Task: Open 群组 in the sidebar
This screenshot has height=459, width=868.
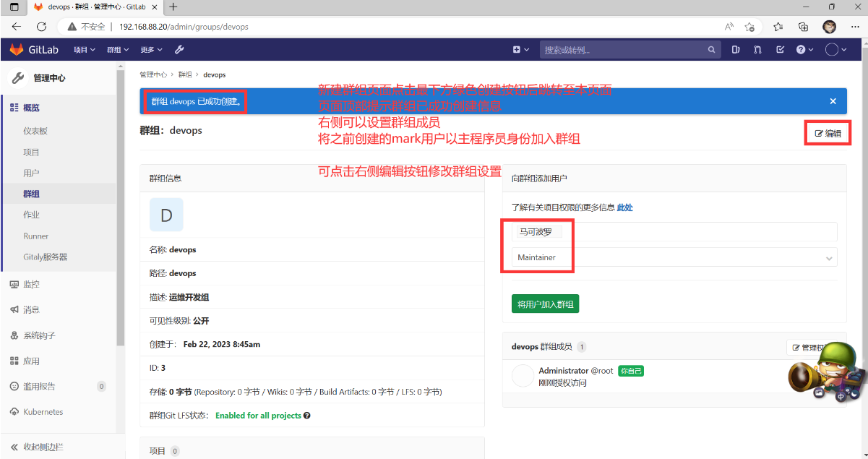Action: point(31,194)
